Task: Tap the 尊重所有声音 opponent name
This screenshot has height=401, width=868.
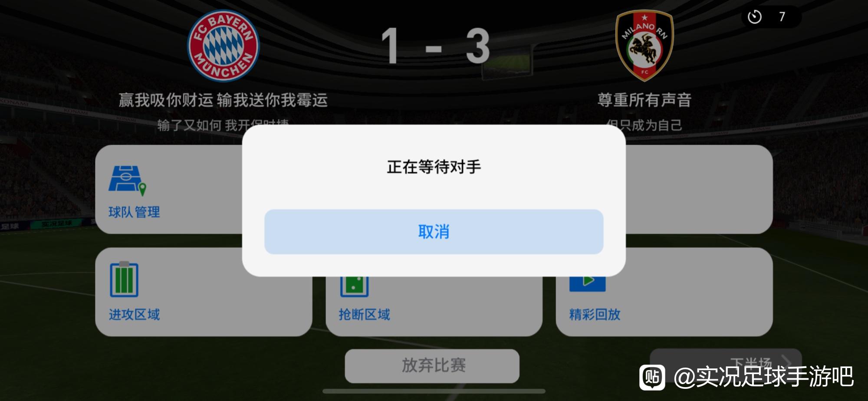Action: 644,100
